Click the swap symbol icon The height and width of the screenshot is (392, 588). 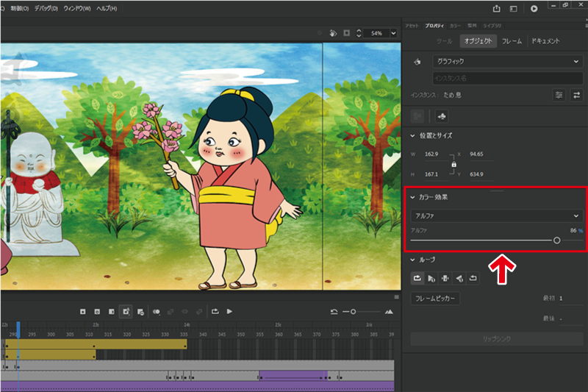click(578, 96)
